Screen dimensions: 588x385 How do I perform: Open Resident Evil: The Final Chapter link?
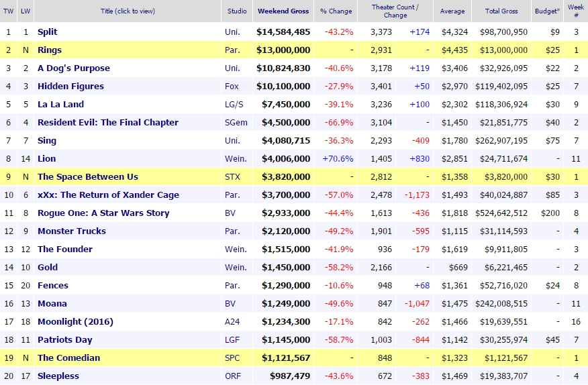coord(108,122)
